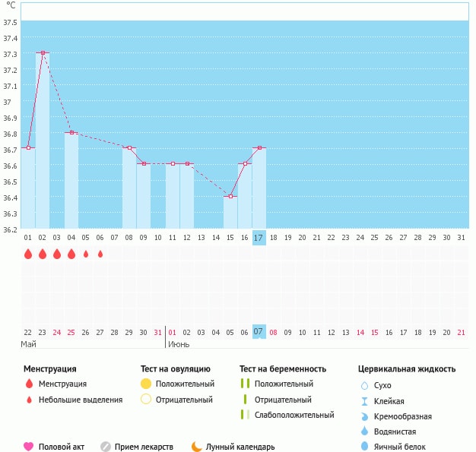Click the egg white cervical fluid icon
Screen dimensions: 476x452
tap(363, 447)
